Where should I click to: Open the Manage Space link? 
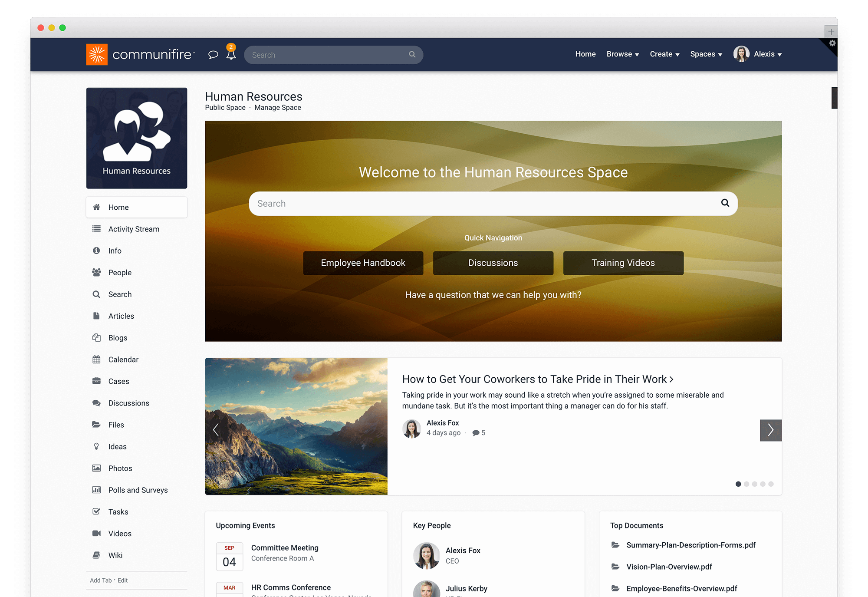click(x=277, y=108)
